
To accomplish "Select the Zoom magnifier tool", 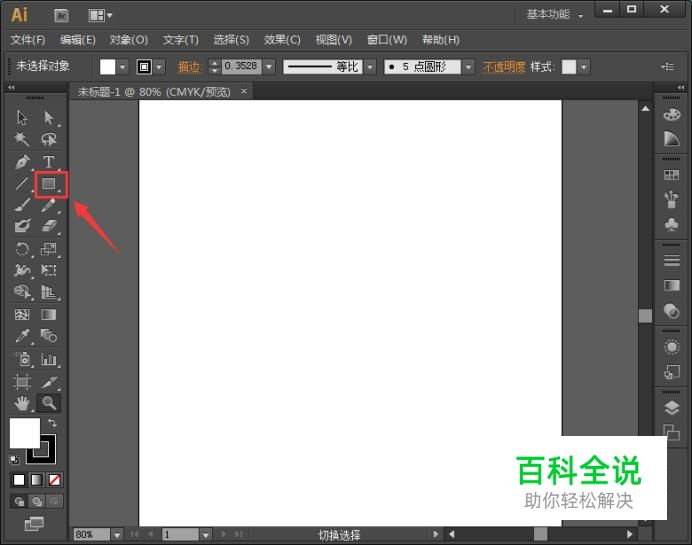I will (48, 403).
